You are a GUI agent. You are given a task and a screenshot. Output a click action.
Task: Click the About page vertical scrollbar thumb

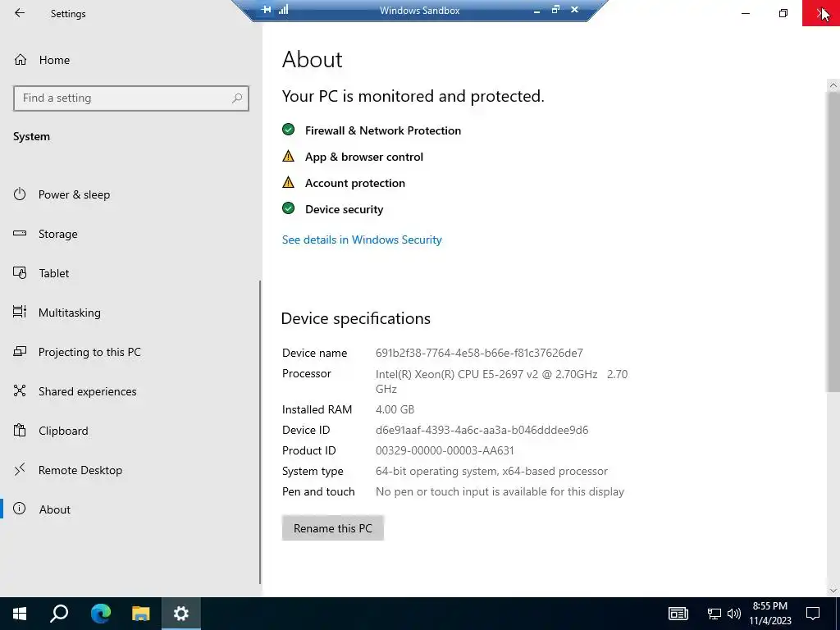coord(833,241)
